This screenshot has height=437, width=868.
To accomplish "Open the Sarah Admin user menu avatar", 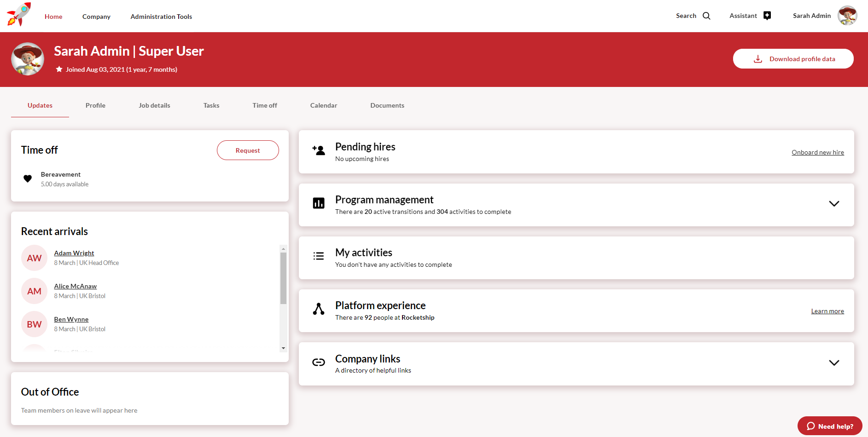I will 847,16.
